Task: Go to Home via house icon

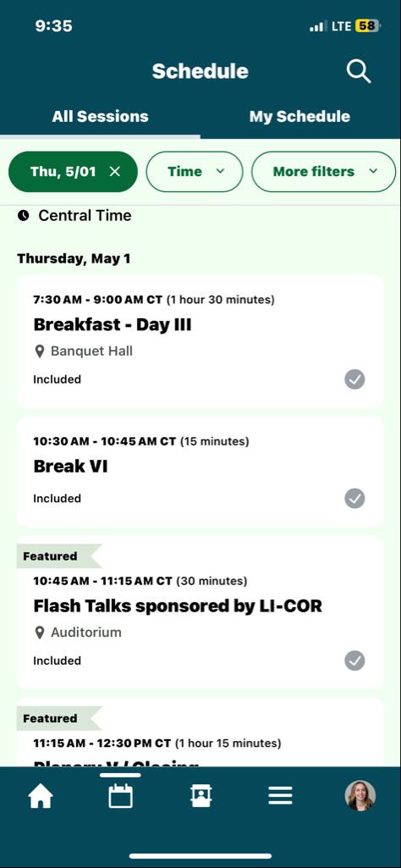Action: (x=41, y=797)
